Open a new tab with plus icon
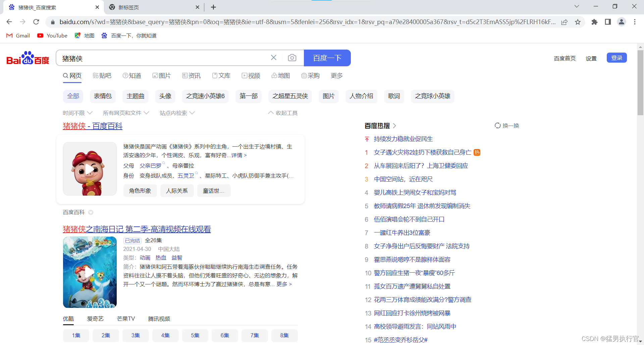This screenshot has width=644, height=345. (x=213, y=7)
